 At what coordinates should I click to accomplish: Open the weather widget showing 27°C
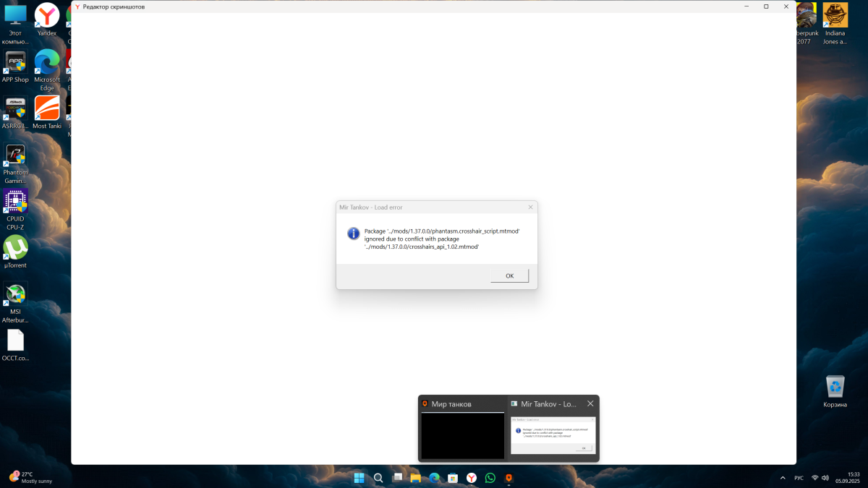click(x=30, y=477)
